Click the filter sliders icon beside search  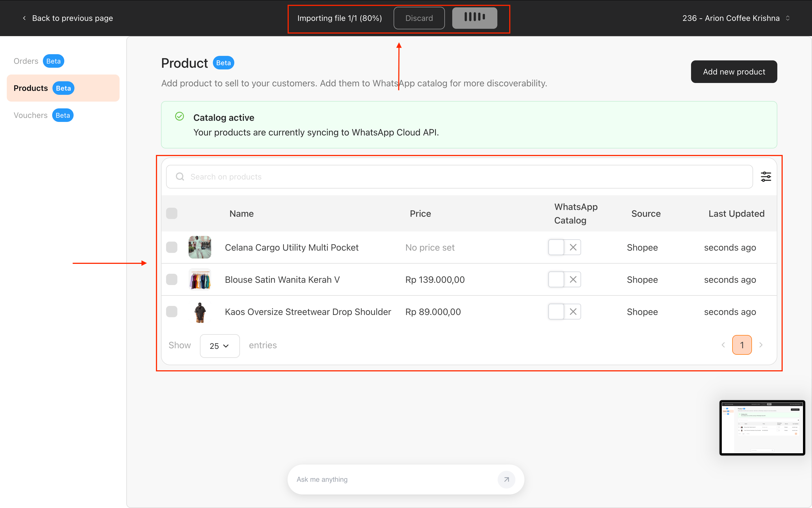click(x=766, y=177)
